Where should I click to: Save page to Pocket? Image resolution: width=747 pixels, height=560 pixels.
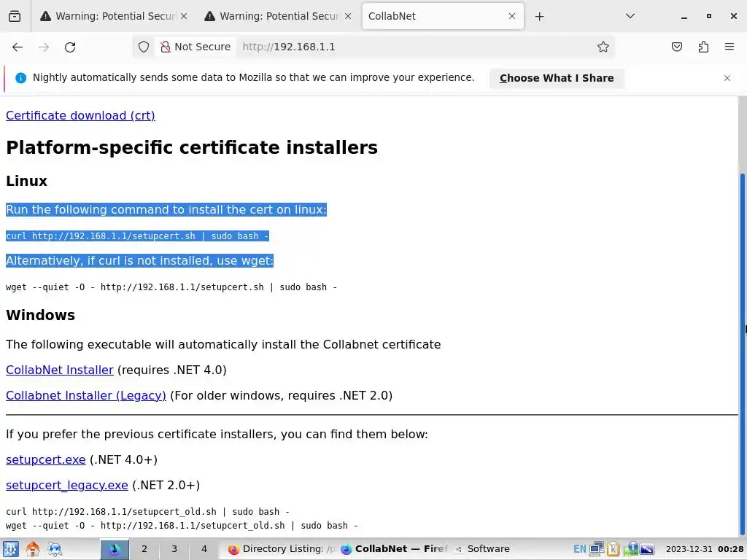click(x=677, y=47)
